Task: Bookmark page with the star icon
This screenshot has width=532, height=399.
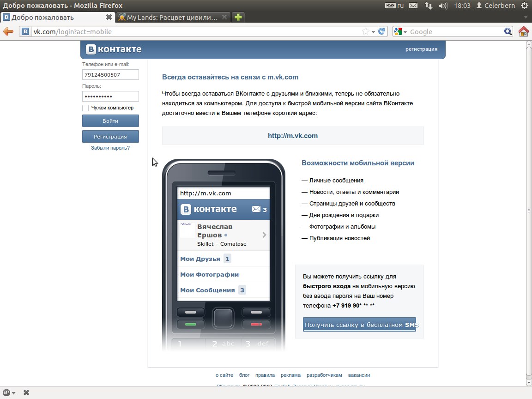Action: point(366,31)
